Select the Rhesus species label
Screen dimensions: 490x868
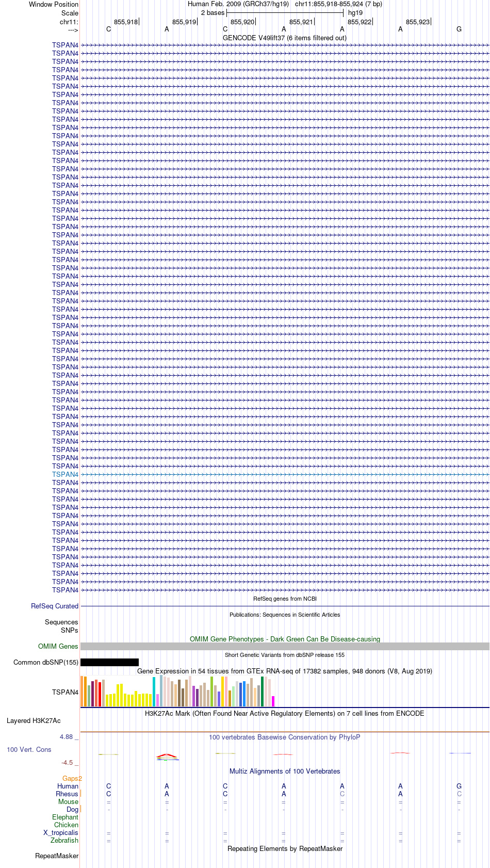coord(67,794)
